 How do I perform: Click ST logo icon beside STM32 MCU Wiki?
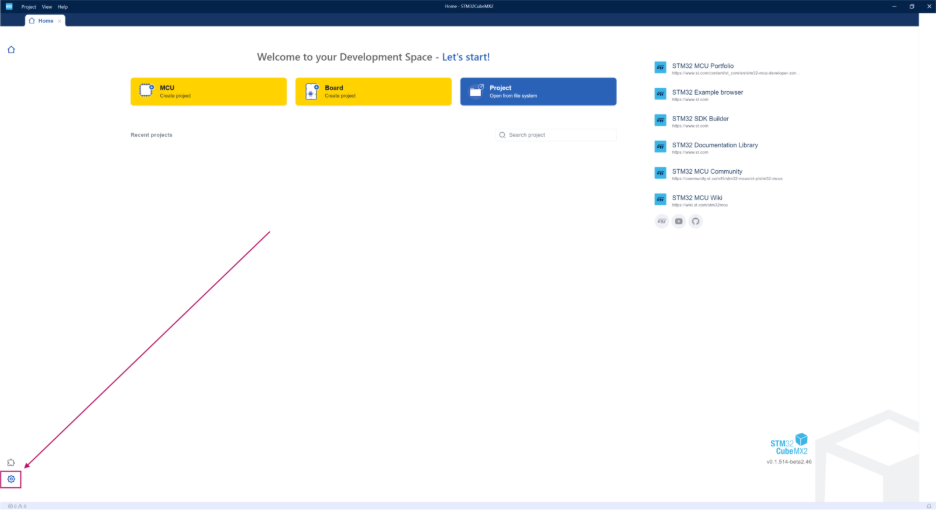(x=660, y=199)
